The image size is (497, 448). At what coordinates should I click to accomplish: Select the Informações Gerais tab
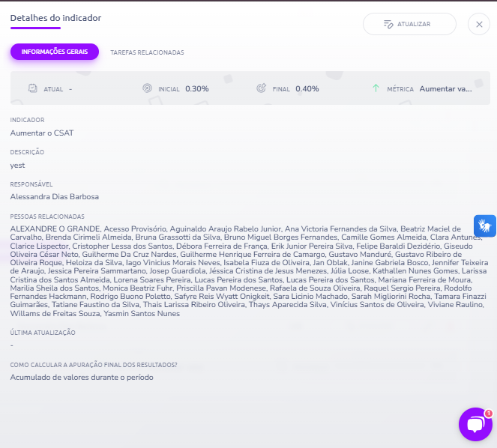55,52
